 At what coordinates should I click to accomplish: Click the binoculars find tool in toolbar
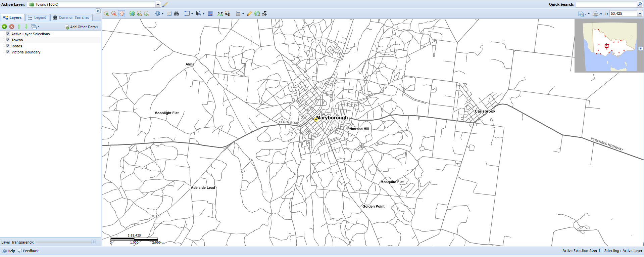pyautogui.click(x=177, y=14)
